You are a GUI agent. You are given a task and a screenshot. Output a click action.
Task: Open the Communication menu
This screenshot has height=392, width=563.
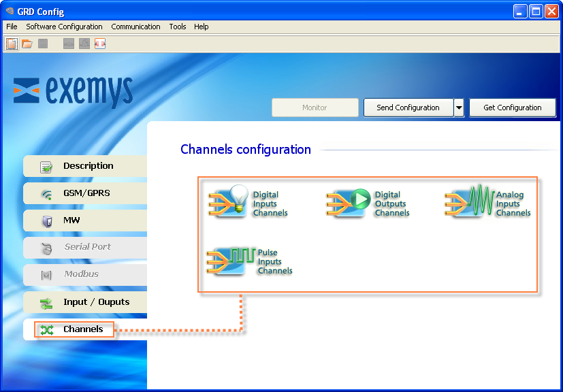tap(135, 27)
